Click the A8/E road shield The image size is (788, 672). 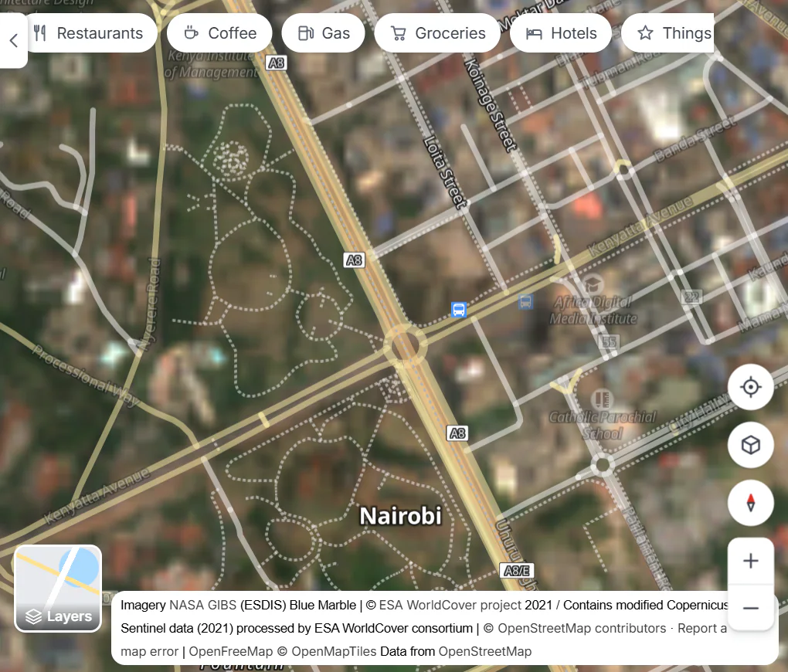point(517,571)
